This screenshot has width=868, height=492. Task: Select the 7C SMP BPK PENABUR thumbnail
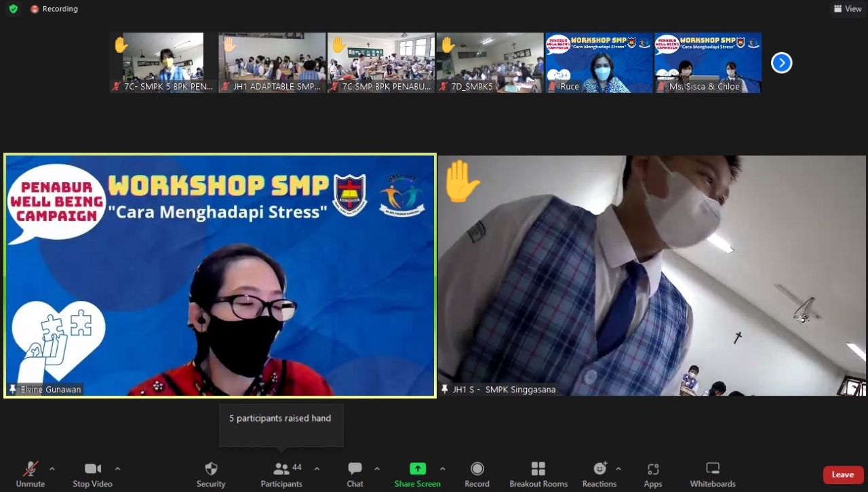point(381,62)
